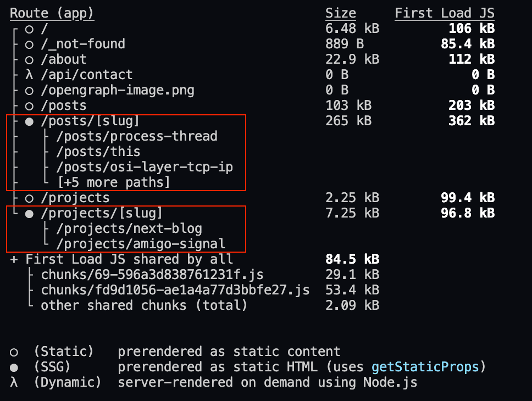Image resolution: width=532 pixels, height=401 pixels.
Task: Select the /projects/amigo-signal path
Action: (x=141, y=244)
